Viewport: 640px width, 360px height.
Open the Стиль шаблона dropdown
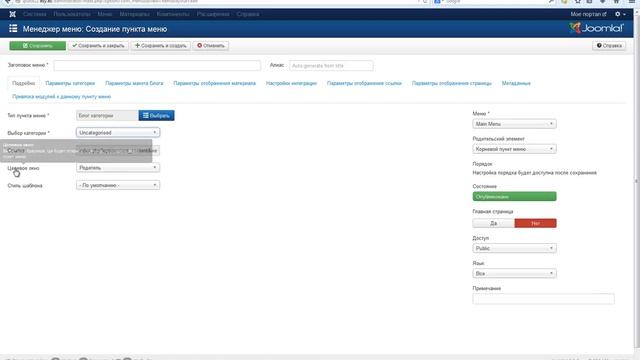(x=118, y=185)
